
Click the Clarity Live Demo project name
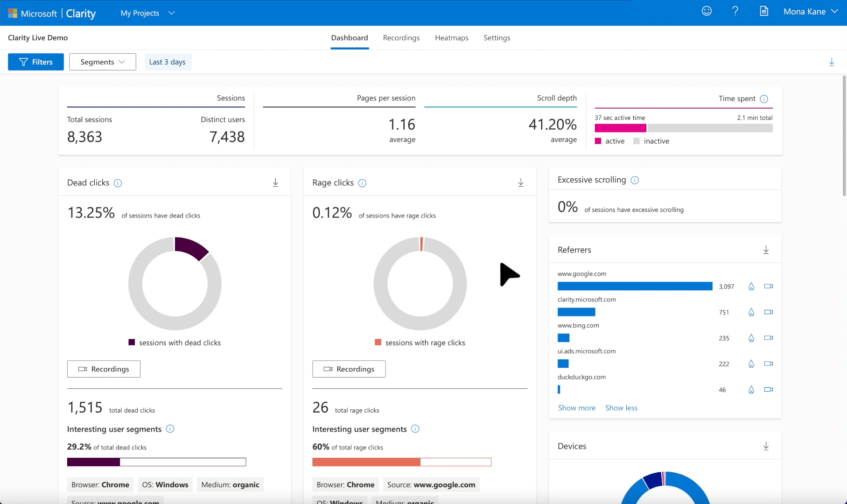point(38,38)
